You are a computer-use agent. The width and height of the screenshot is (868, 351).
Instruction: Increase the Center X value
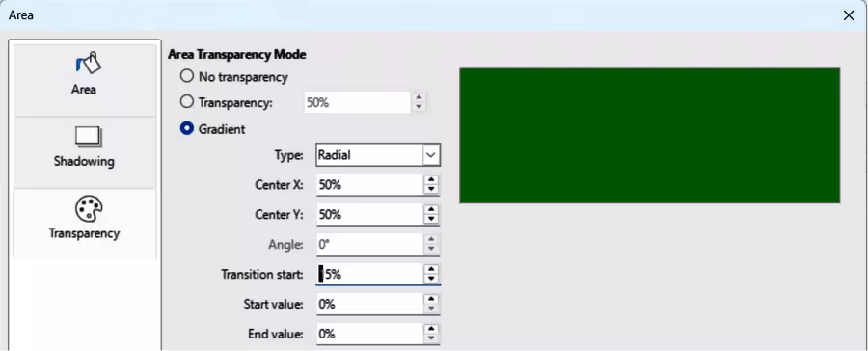[431, 180]
